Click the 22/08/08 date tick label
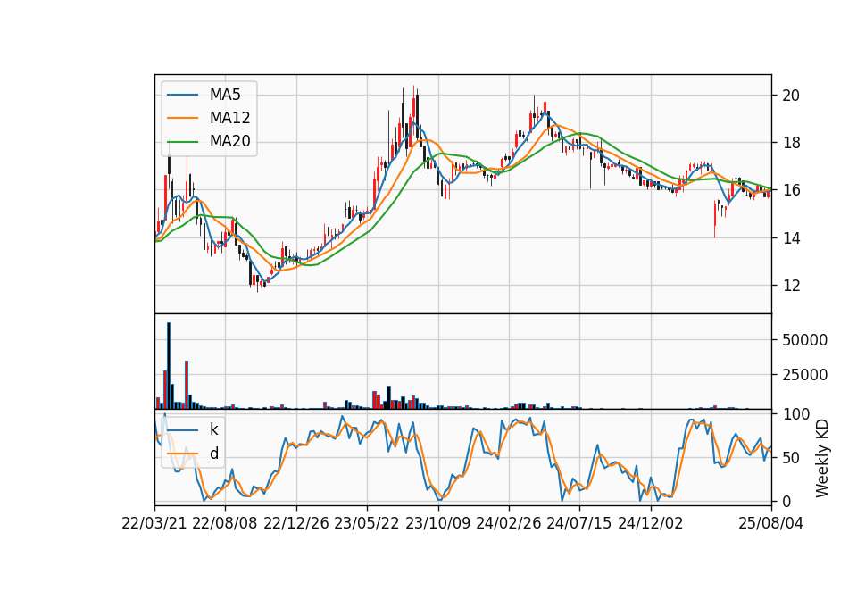 225,523
